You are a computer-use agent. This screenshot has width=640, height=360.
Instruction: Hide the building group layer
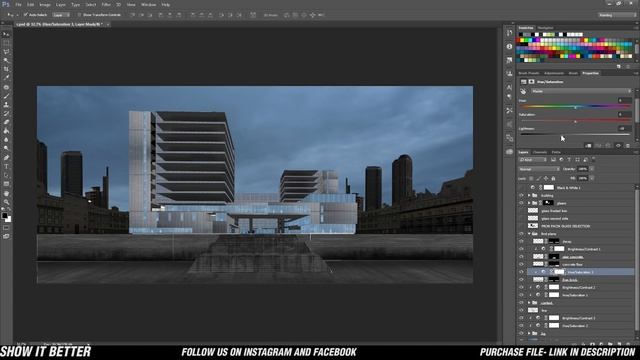pos(521,196)
